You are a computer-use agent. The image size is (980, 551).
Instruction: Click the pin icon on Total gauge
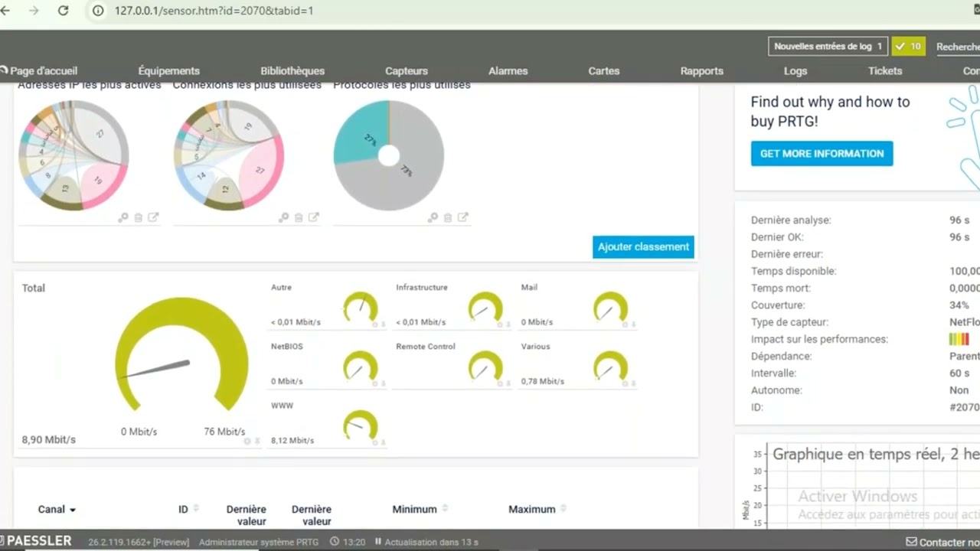257,441
